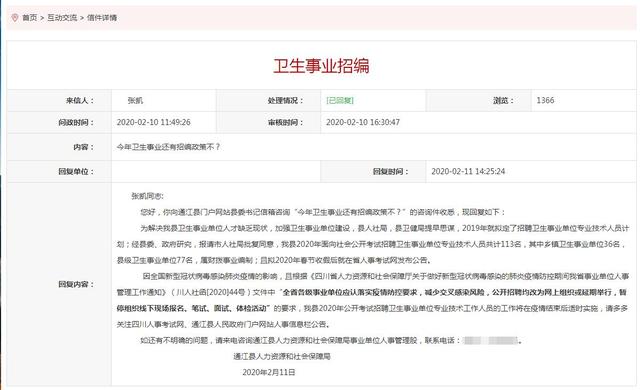Click the time 2020-02-10 16:30:47
This screenshot has height=390, width=640.
[363, 122]
